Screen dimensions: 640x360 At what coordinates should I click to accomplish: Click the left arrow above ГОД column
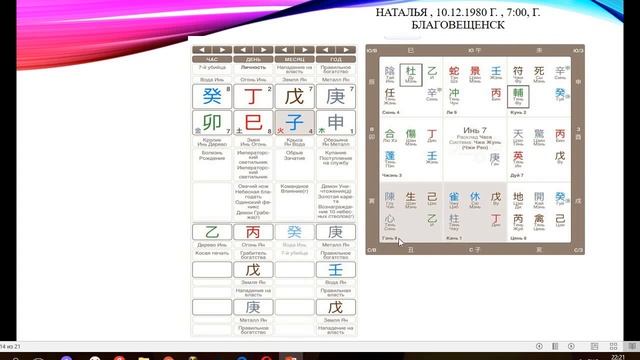pyautogui.click(x=326, y=50)
